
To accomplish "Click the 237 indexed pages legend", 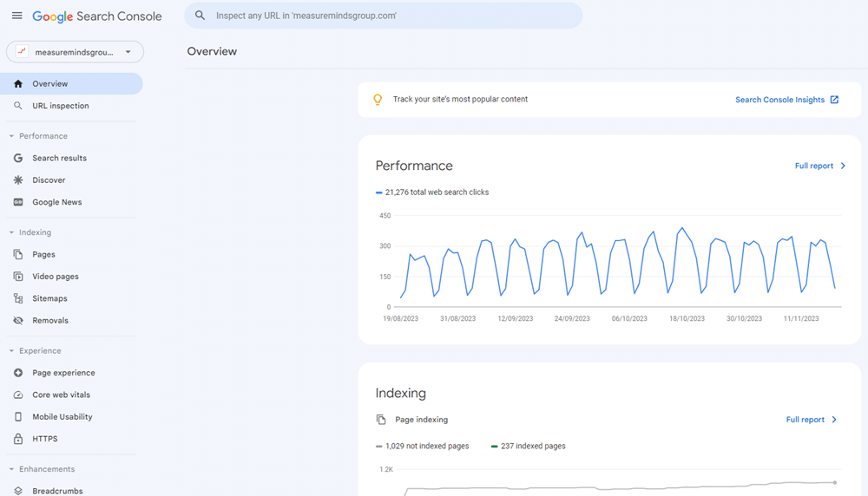I will click(528, 447).
